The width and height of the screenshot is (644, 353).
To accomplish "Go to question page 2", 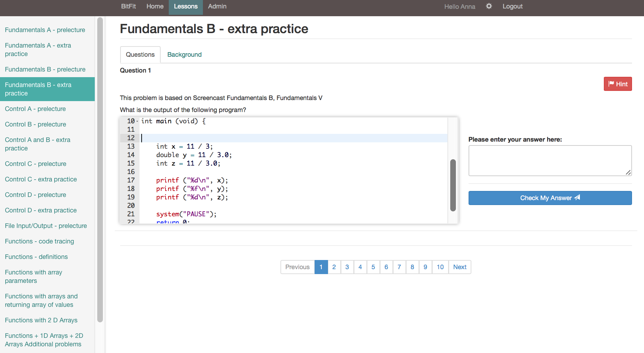I will coord(334,267).
